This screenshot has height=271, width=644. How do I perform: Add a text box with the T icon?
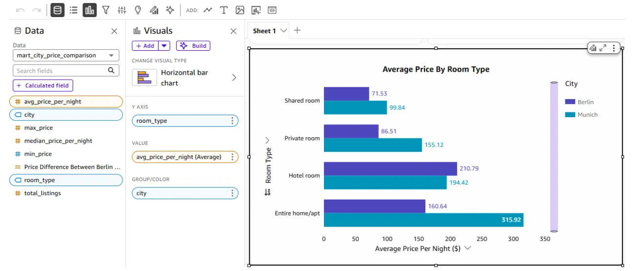pyautogui.click(x=224, y=10)
